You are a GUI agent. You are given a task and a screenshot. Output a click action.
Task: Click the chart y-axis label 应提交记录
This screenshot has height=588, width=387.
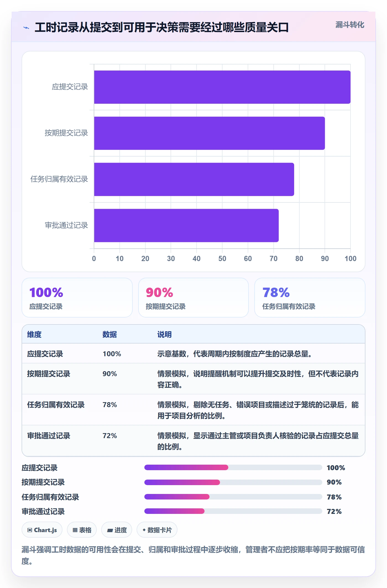[70, 87]
